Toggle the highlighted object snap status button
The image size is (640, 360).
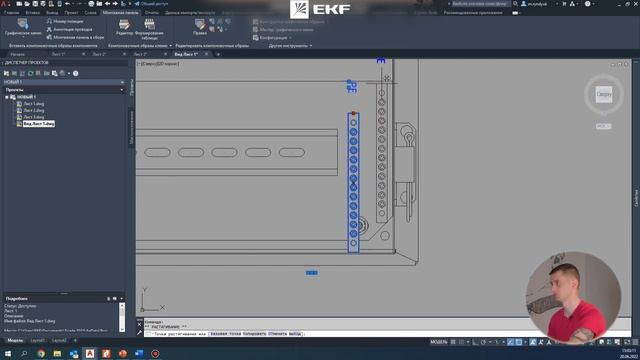[519, 342]
